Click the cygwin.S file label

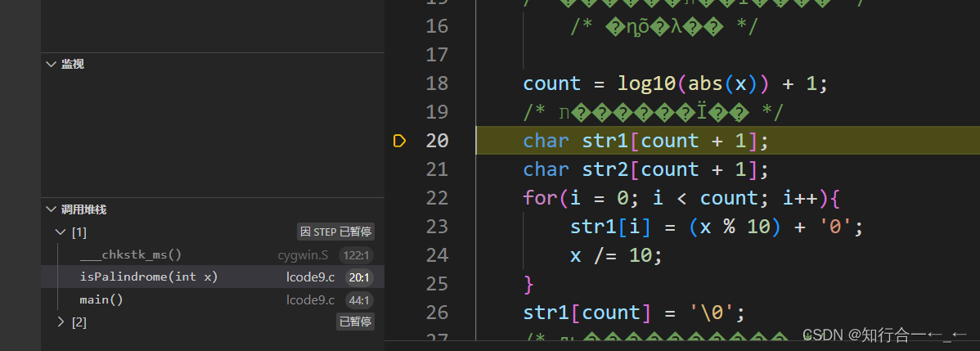[303, 254]
